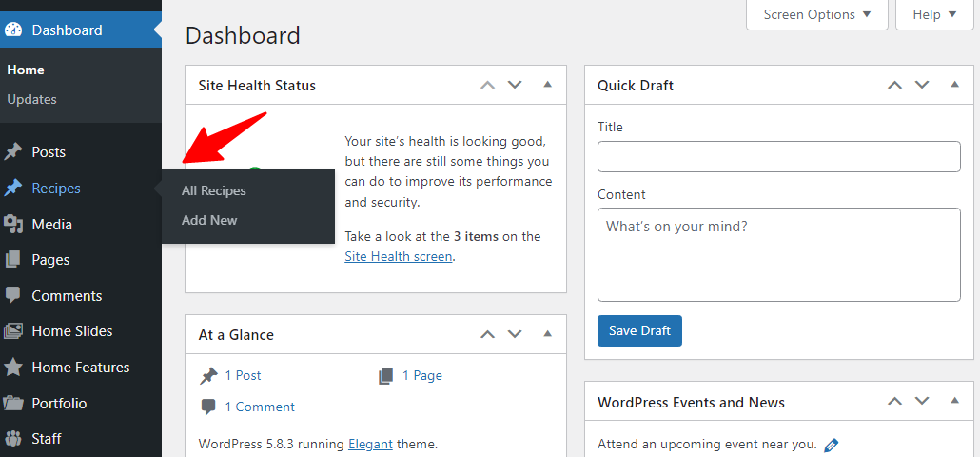980x457 pixels.
Task: Open the Help dropdown
Action: (x=934, y=14)
